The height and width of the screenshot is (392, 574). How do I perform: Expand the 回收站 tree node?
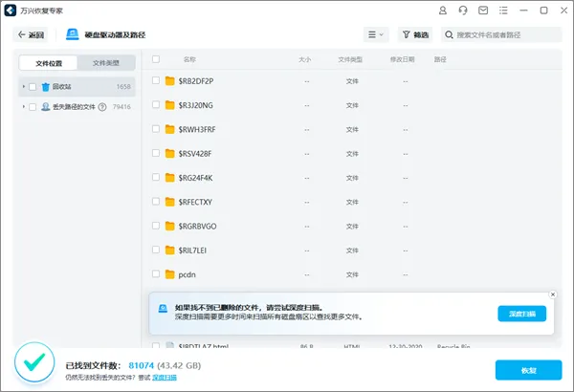[23, 86]
